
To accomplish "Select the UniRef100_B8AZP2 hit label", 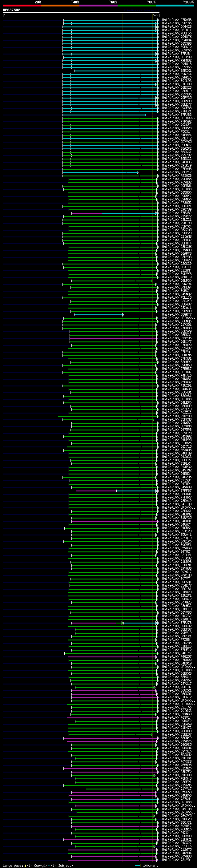I will [x=177, y=148].
